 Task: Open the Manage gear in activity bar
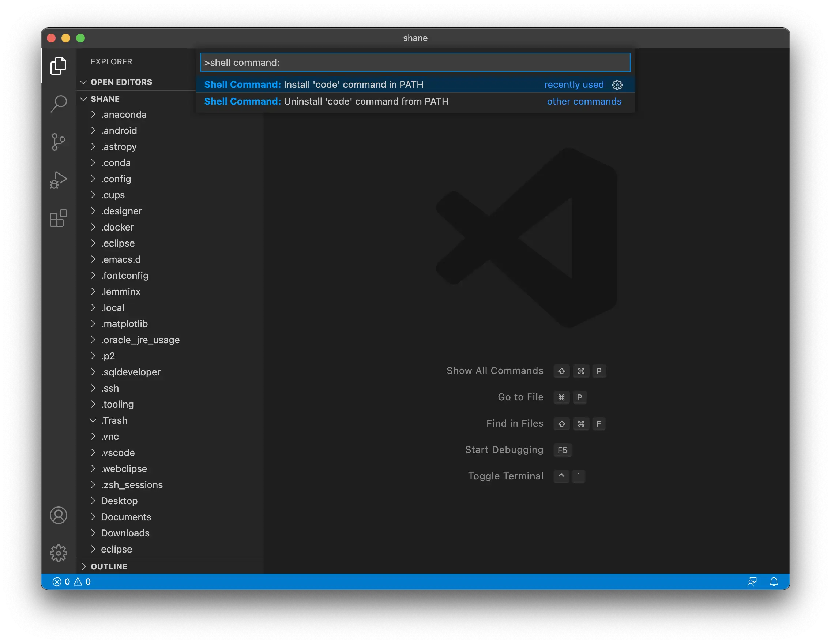(x=58, y=553)
